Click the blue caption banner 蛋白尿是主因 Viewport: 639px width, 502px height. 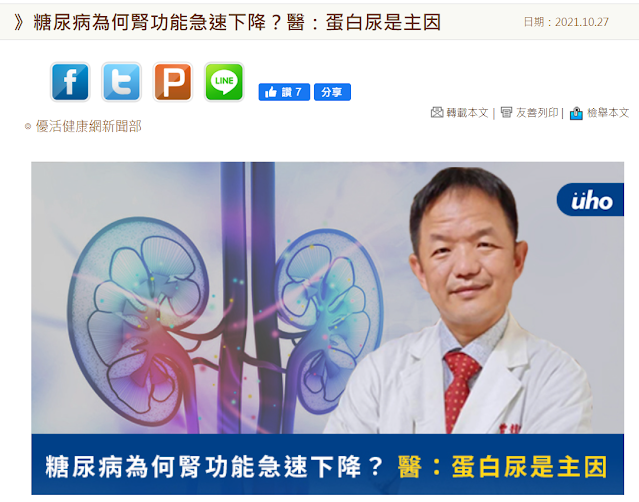coord(328,465)
